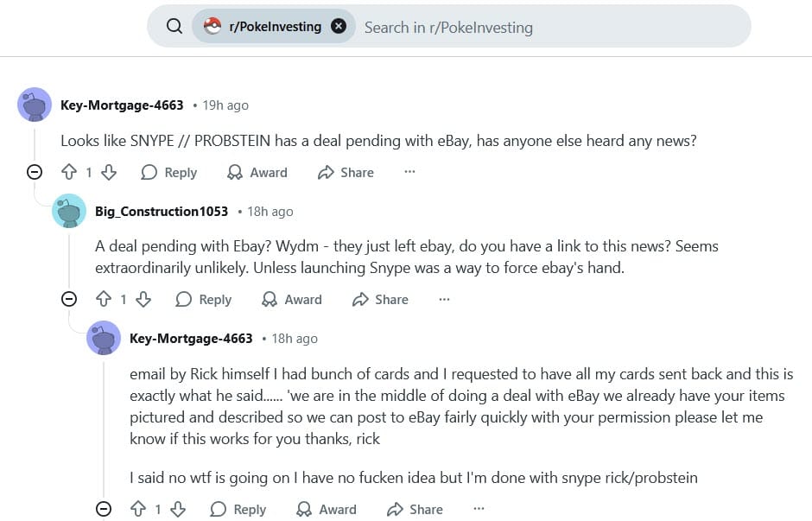
Task: Collapse Big_Construction1053's reply thread
Action: [x=69, y=299]
